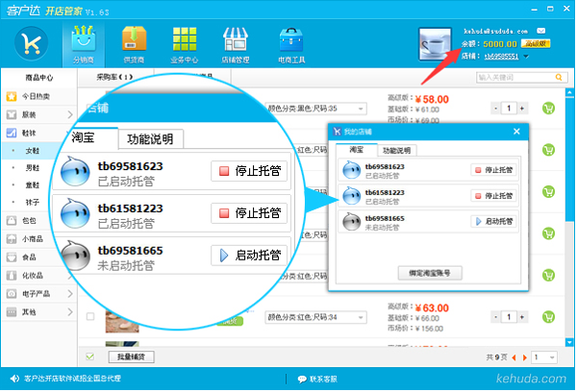
Task: Add the ¥63.00 product to cart
Action: pyautogui.click(x=548, y=316)
